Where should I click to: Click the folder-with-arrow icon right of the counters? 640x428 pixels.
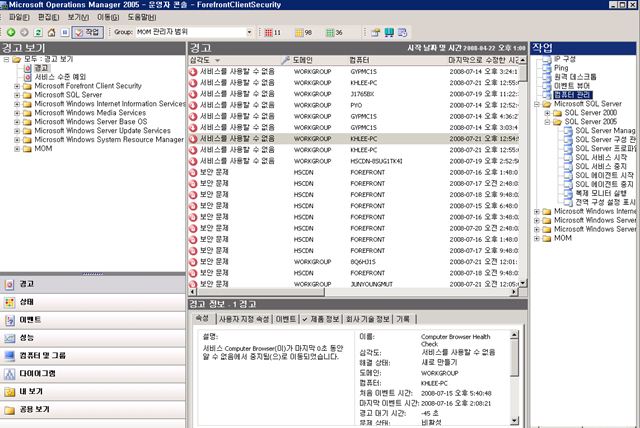[376, 32]
